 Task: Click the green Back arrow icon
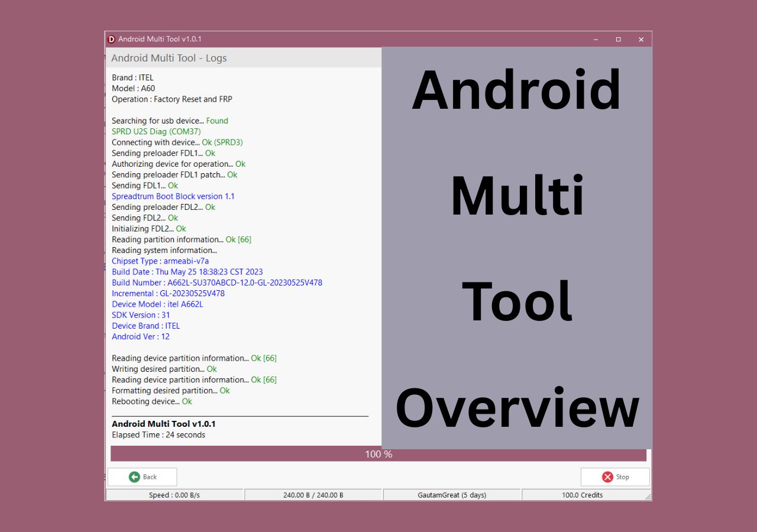pos(134,477)
